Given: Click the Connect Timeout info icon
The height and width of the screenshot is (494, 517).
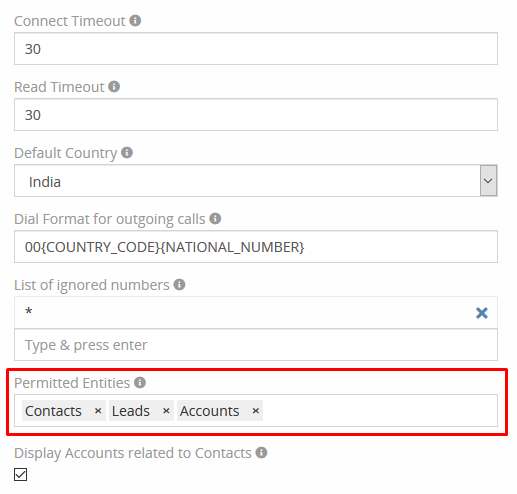Looking at the screenshot, I should click(135, 21).
